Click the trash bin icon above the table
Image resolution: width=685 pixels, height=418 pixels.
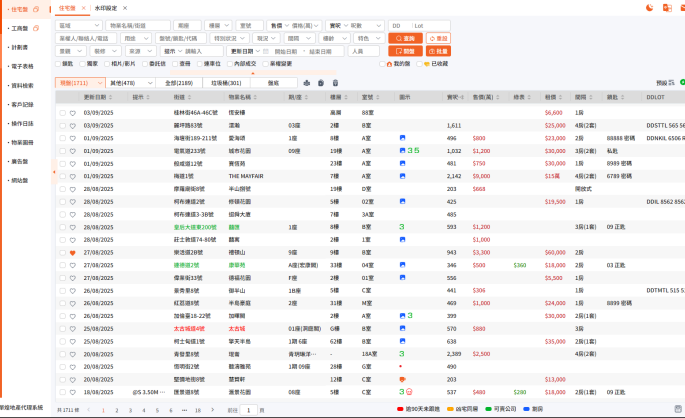(335, 83)
